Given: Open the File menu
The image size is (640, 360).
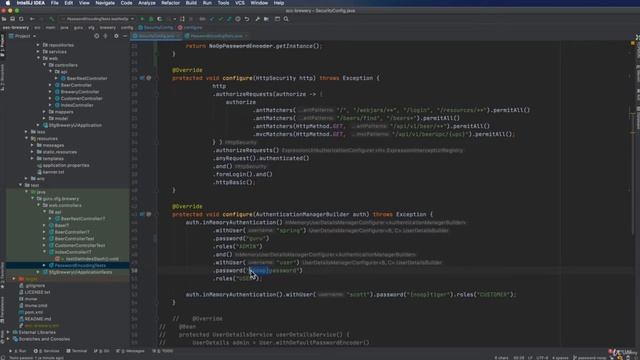Looking at the screenshot, I should (x=54, y=3).
